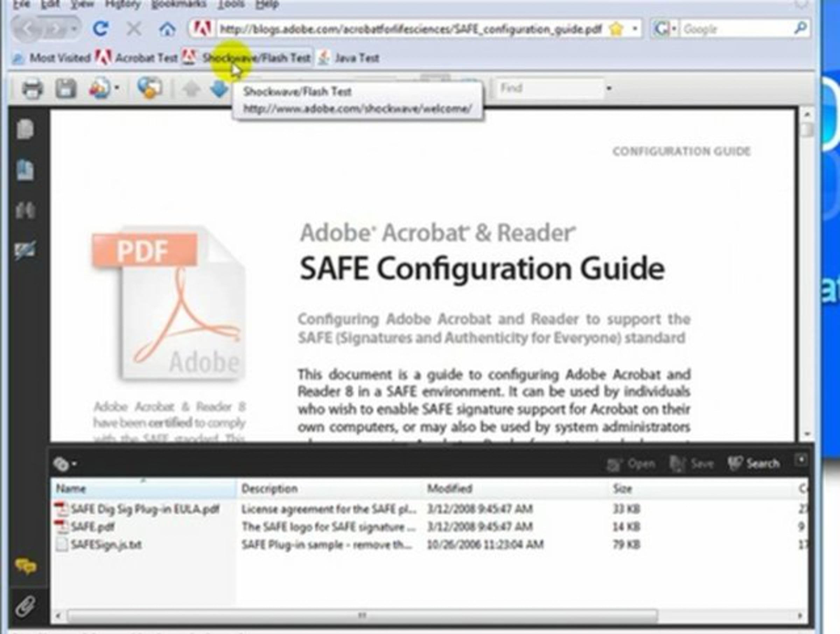Click the next page down arrow
840x634 pixels.
219,89
